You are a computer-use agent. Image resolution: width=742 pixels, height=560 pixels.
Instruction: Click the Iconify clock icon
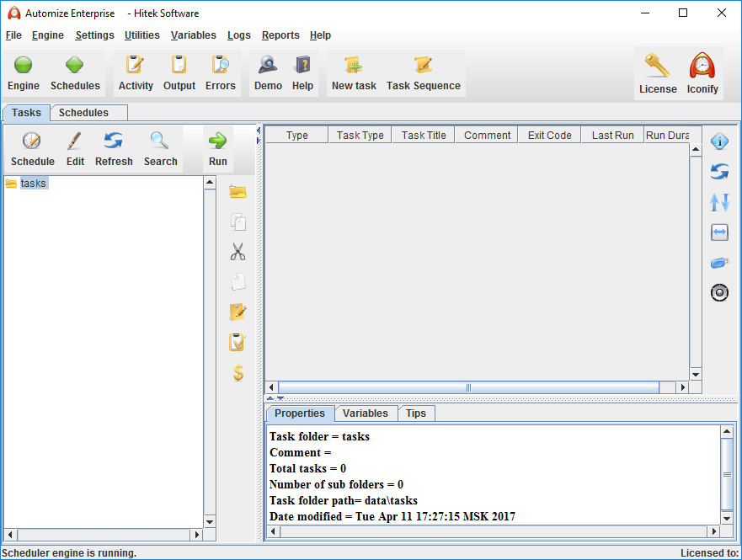(702, 66)
